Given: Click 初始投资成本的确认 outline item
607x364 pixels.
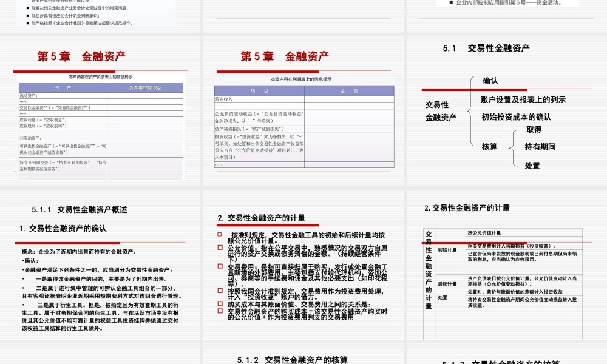Looking at the screenshot, I should [516, 117].
